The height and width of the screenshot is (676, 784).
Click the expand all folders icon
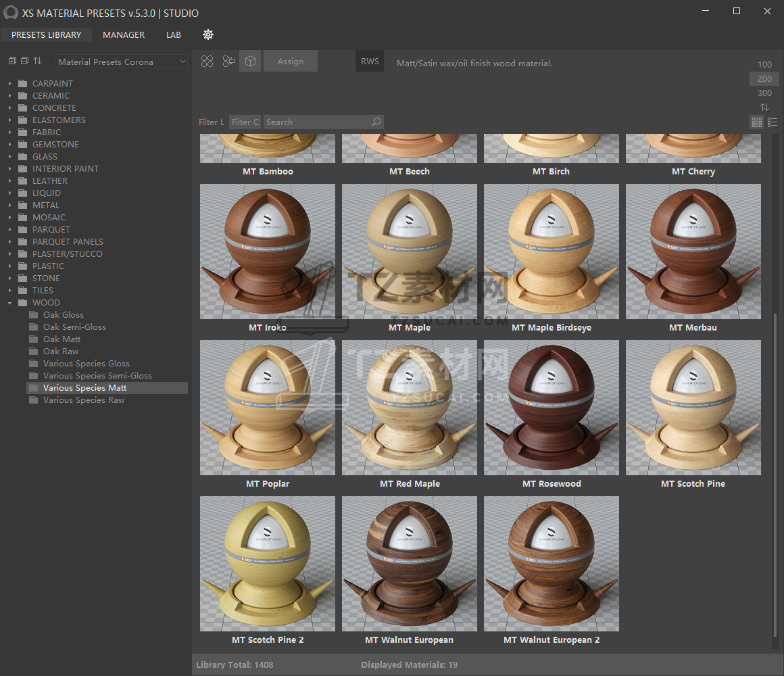(x=12, y=61)
